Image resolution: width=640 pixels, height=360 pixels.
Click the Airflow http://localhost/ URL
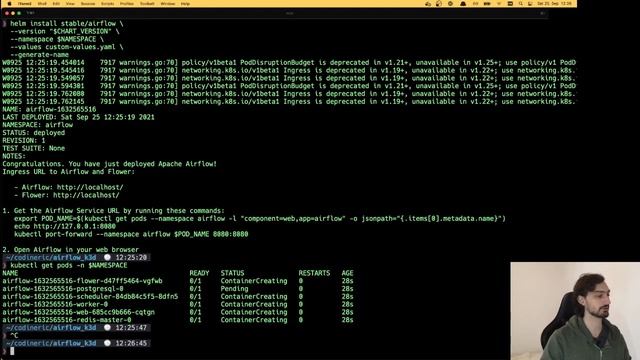pos(90,187)
